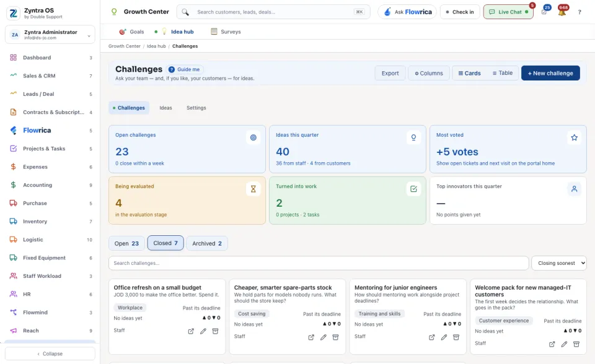Open Staff Workload module

[x=50, y=276]
